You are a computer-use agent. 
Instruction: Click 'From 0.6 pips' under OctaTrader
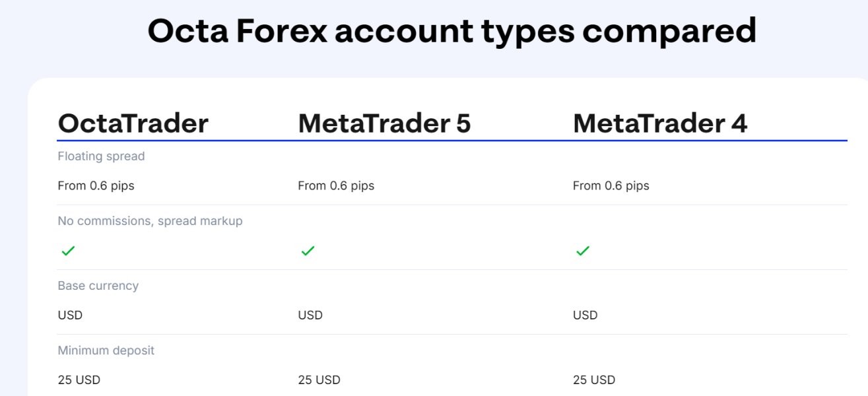click(96, 186)
